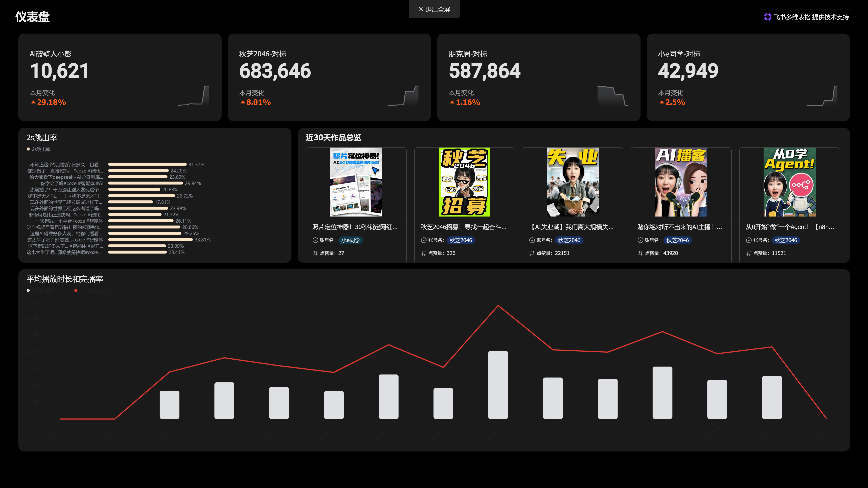868x488 pixels.
Task: Click account icon on 从0开始做一个Agent card
Action: coord(749,240)
